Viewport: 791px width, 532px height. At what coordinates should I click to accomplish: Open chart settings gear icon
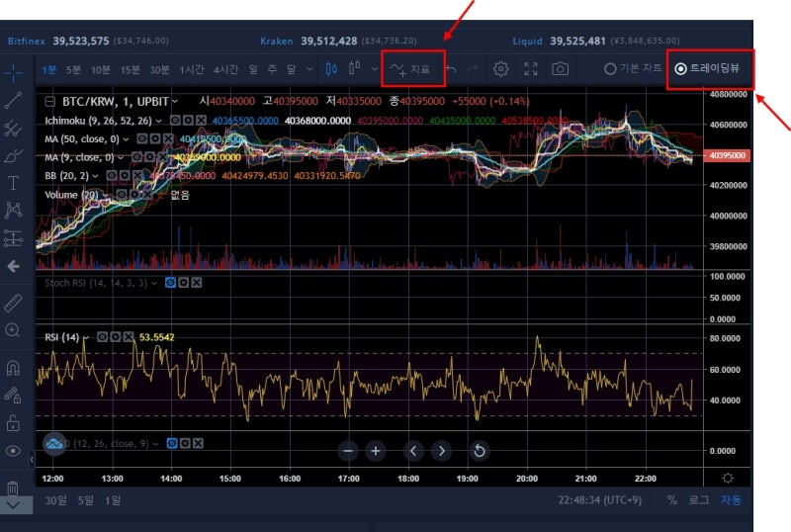tap(501, 69)
